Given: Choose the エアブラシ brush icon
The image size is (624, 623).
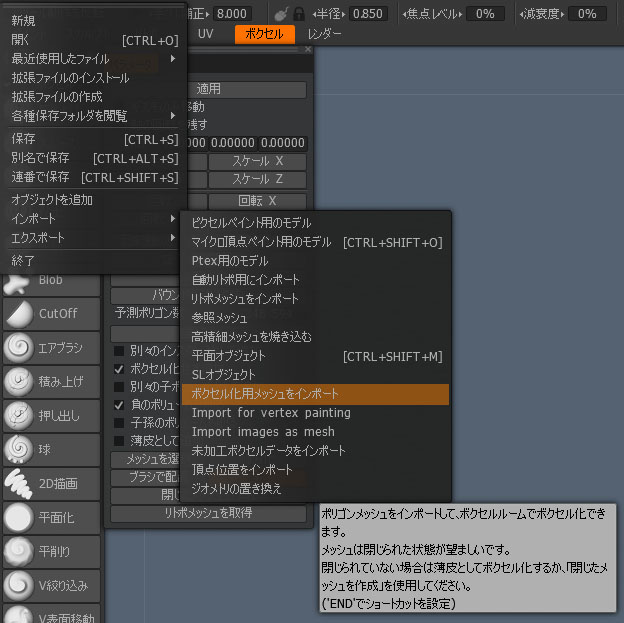Looking at the screenshot, I should (x=19, y=348).
